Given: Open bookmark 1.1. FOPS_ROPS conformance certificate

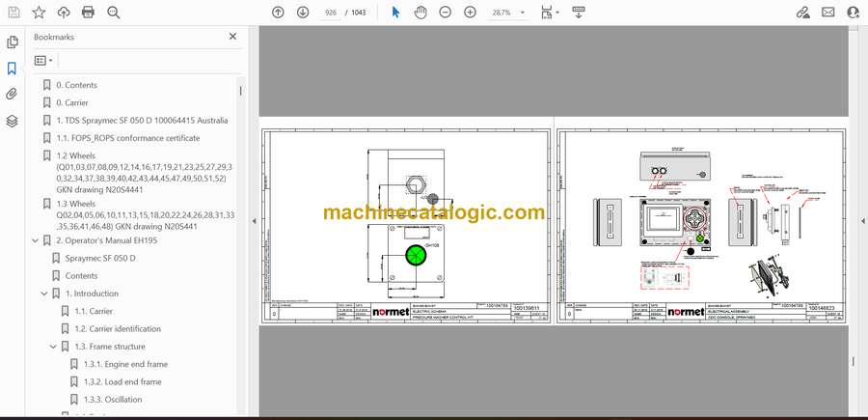Looking at the screenshot, I should click(128, 138).
